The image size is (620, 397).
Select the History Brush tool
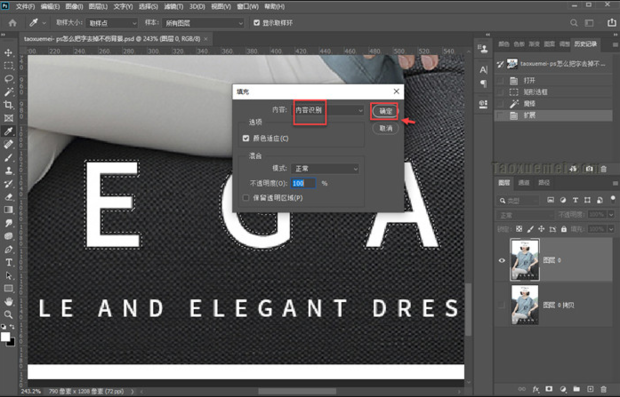8,183
